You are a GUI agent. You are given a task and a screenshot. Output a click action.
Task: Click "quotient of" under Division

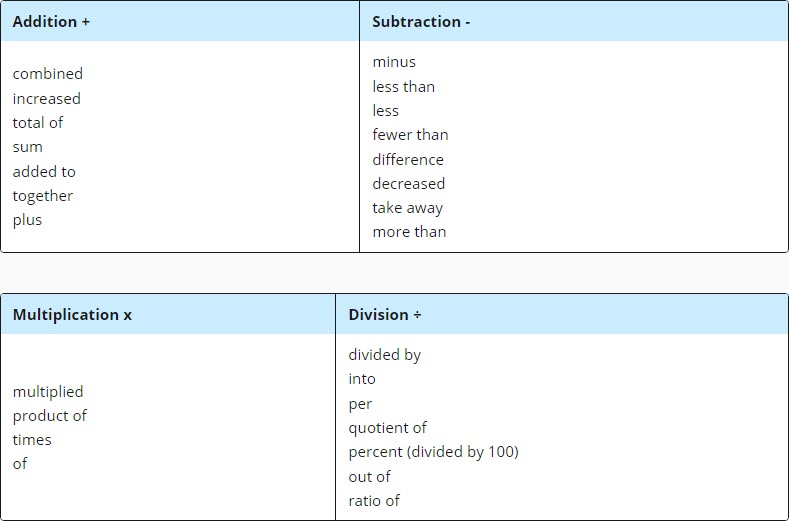[387, 428]
